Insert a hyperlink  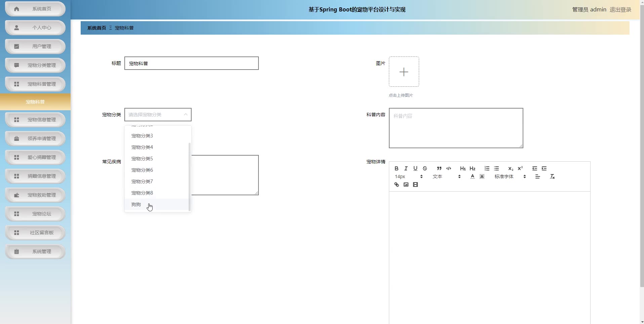click(x=396, y=185)
